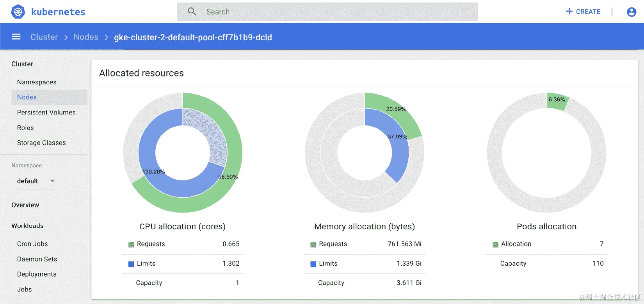Screen dimensions: 644x304
Task: Click the Memory allocation donut chart
Action: (x=365, y=152)
